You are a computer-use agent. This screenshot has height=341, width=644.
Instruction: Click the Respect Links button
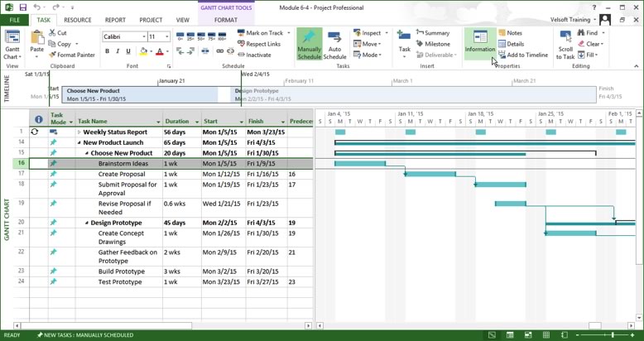257,44
